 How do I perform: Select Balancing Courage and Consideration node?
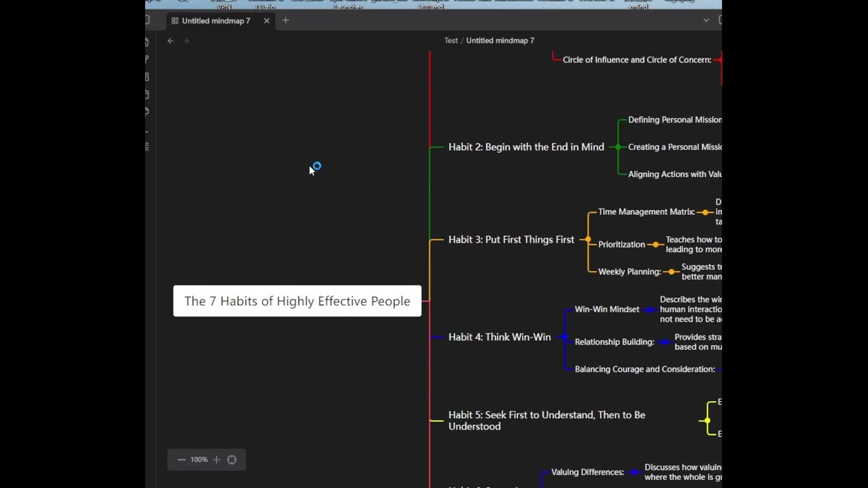point(645,369)
